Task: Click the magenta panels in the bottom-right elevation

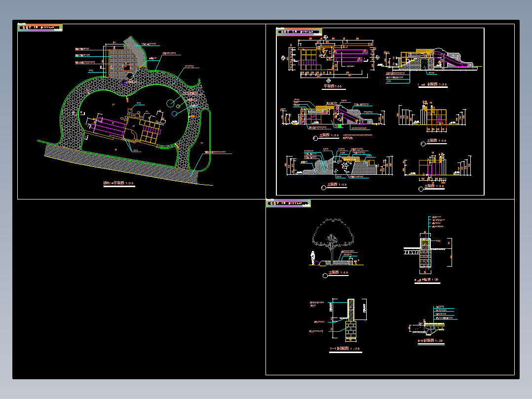Action: tap(433, 169)
